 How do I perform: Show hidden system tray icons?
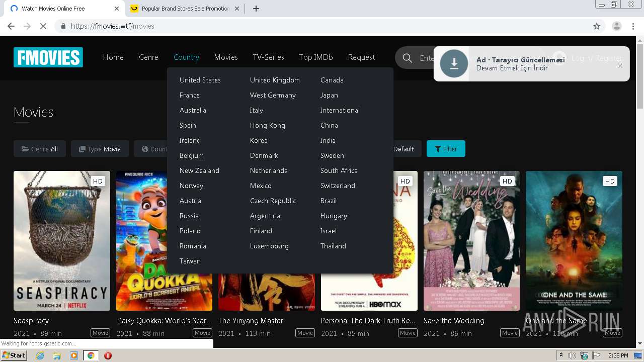coord(561,355)
